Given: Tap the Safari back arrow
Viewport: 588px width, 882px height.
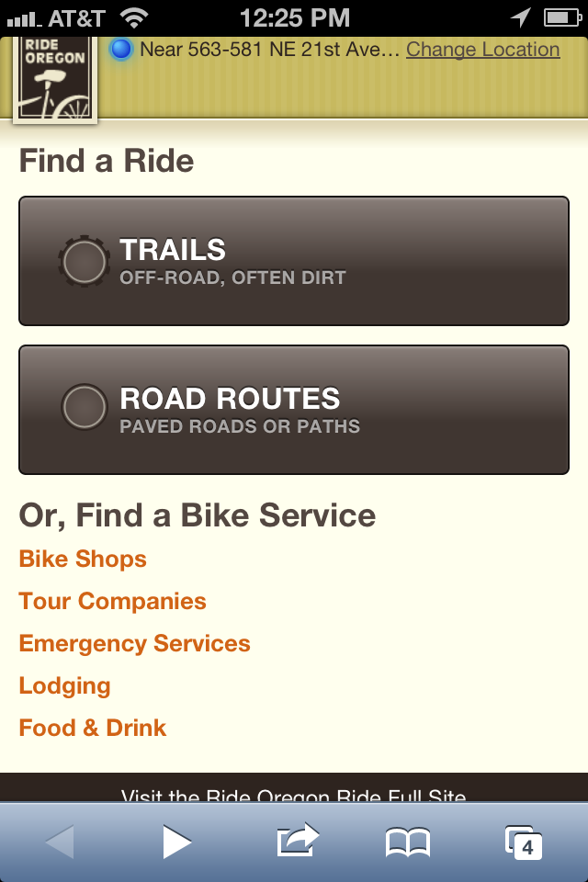Looking at the screenshot, I should point(60,842).
